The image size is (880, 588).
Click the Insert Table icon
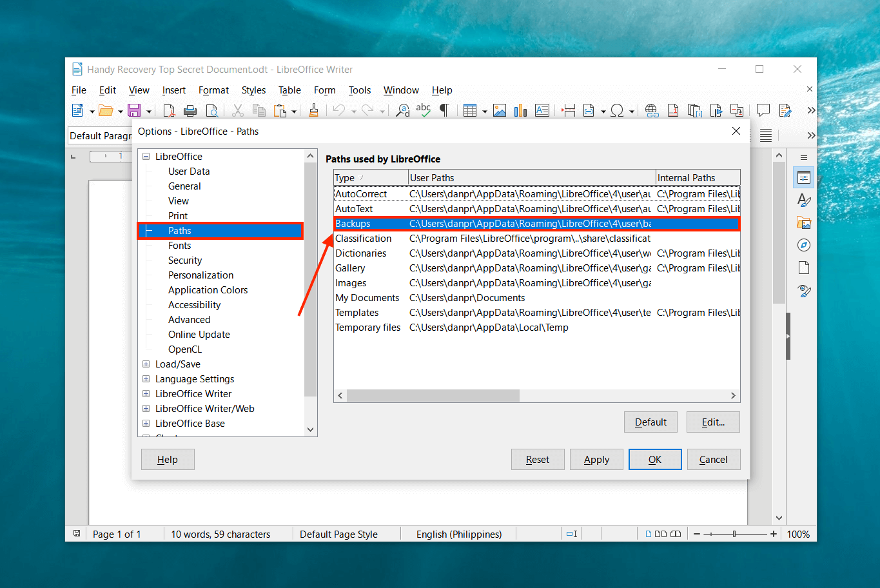click(470, 110)
